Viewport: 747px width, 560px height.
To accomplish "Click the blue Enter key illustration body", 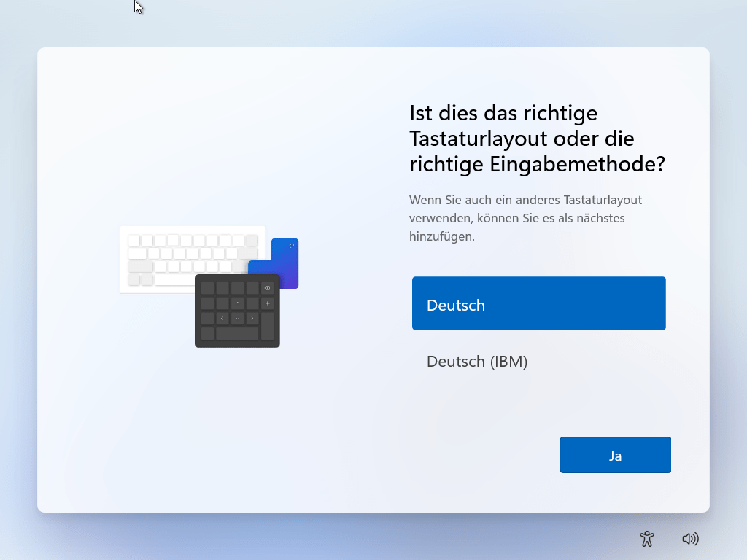I will (286, 266).
